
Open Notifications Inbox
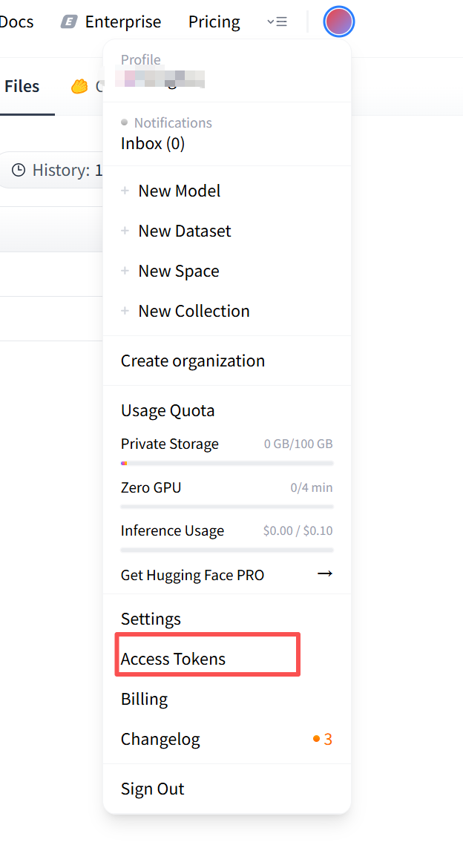point(152,143)
